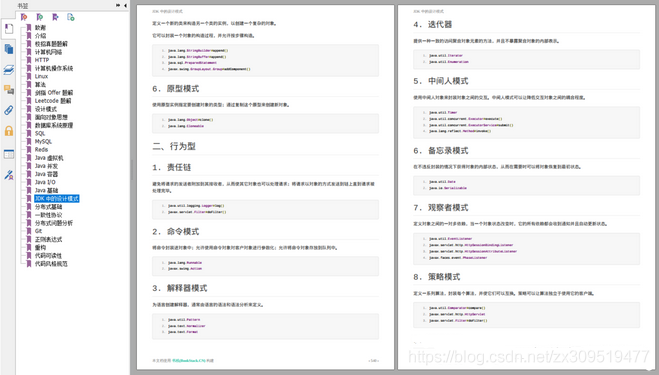Click the 3. 解释器模式 heading
Image resolution: width=659 pixels, height=375 pixels.
180,288
